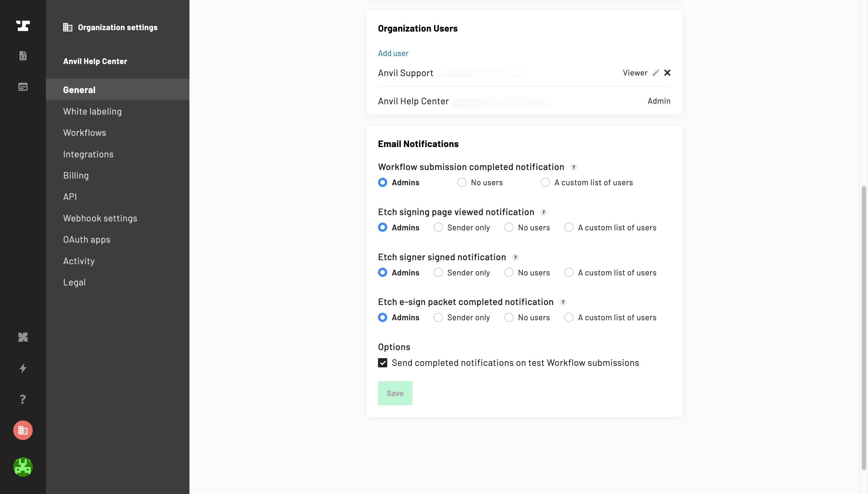Image resolution: width=868 pixels, height=494 pixels.
Task: Go to Webhook settings in sidebar
Action: pyautogui.click(x=100, y=218)
